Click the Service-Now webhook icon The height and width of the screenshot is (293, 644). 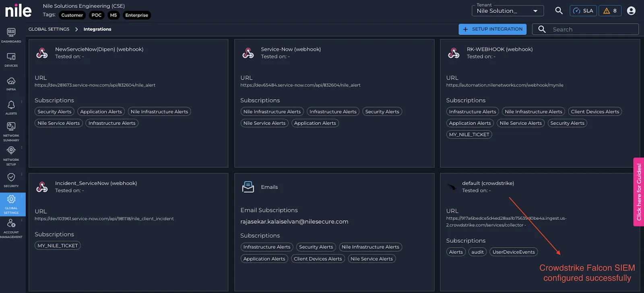(x=248, y=53)
